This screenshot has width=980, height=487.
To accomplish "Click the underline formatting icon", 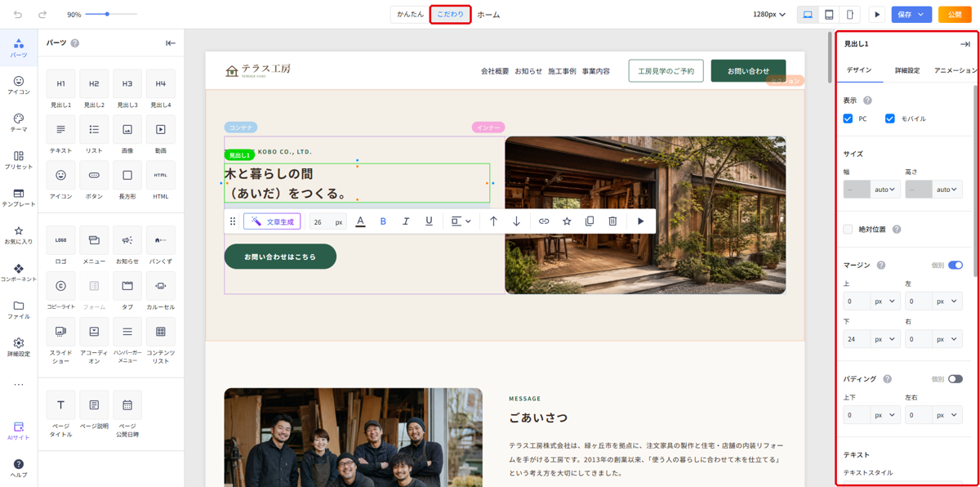I will pyautogui.click(x=429, y=221).
